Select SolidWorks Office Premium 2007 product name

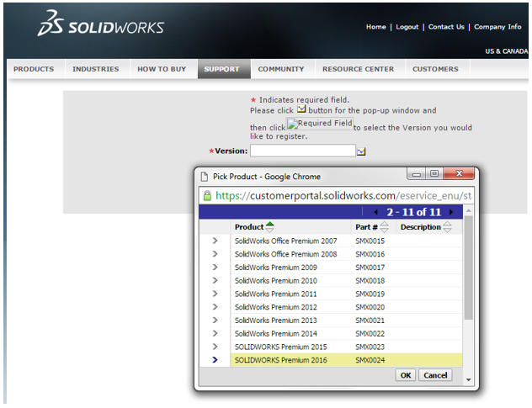(285, 241)
